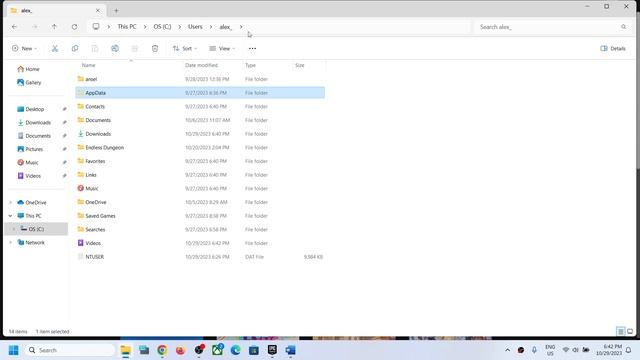Open the taskbar clock and date
This screenshot has width=640, height=360.
coord(609,350)
